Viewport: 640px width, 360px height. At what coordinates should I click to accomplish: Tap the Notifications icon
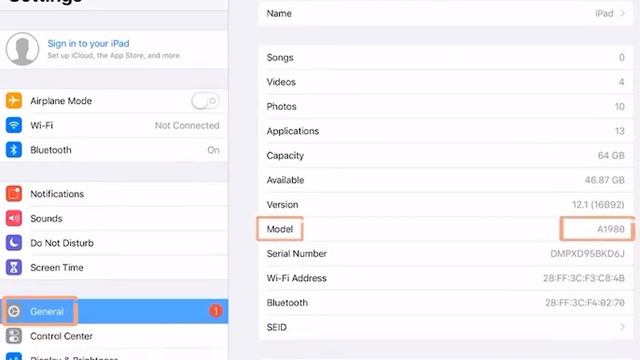14,194
